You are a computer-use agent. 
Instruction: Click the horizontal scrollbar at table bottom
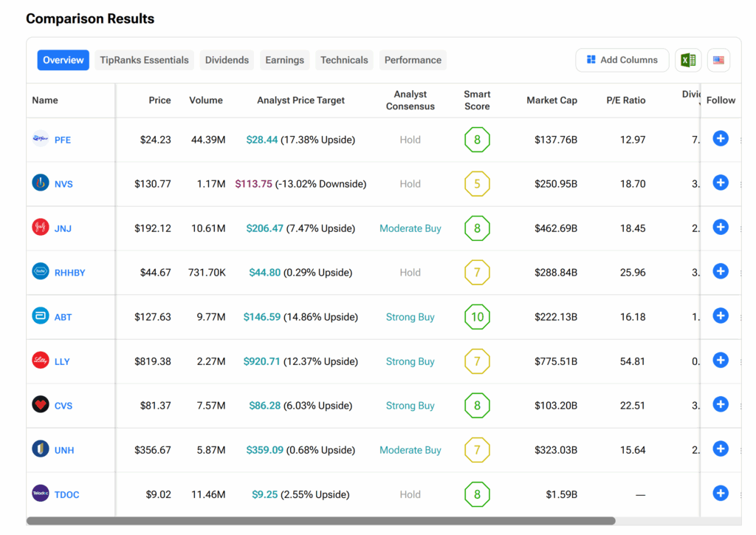click(x=320, y=521)
